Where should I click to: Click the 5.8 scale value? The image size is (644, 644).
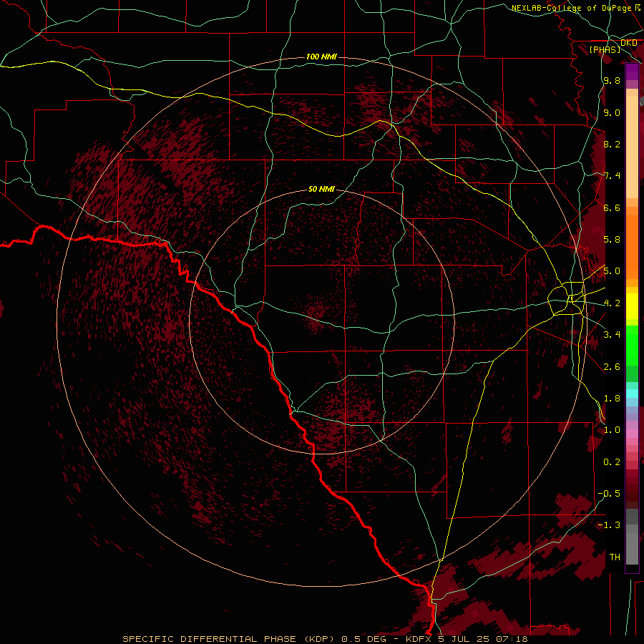[x=612, y=240]
